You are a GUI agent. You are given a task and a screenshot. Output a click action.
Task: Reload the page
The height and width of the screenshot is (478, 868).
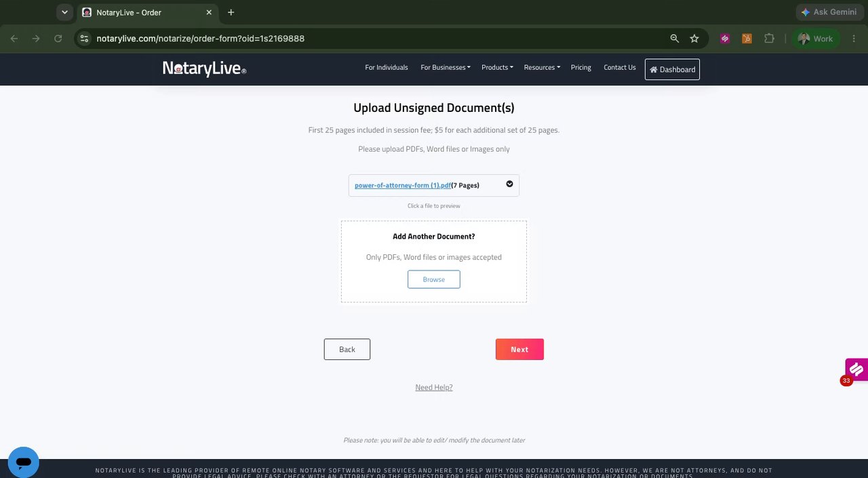pyautogui.click(x=58, y=39)
